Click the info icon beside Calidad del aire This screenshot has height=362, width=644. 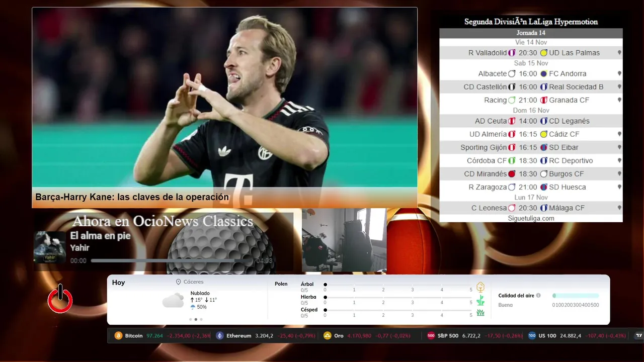pyautogui.click(x=538, y=296)
